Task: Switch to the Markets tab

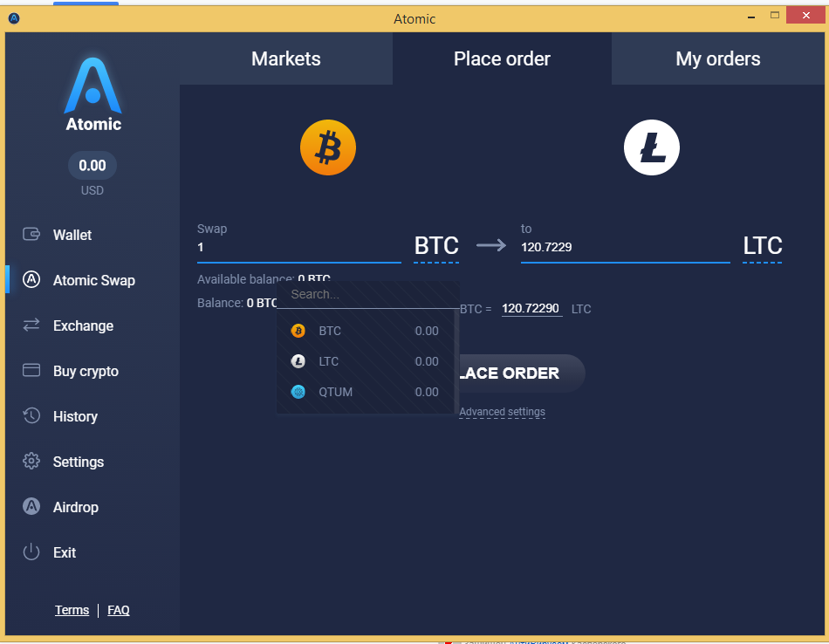Action: 286,58
